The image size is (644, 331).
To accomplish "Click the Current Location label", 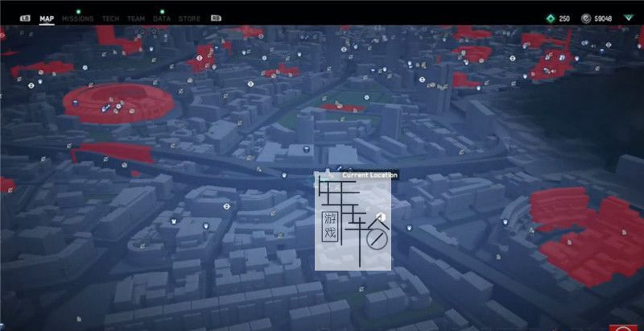I will (369, 176).
